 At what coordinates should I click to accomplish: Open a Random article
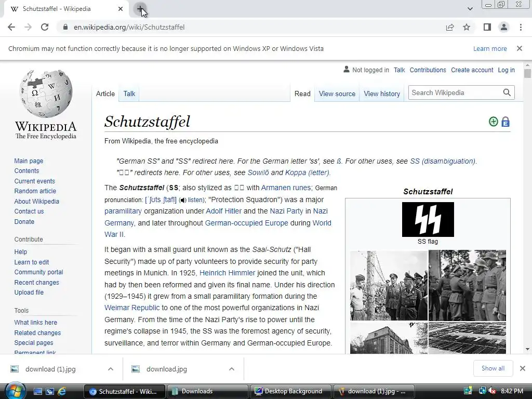click(x=35, y=191)
